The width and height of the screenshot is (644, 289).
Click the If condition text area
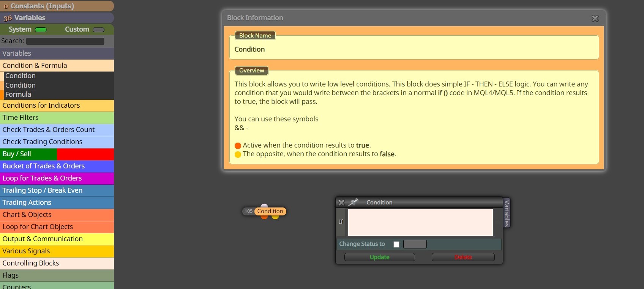(420, 222)
